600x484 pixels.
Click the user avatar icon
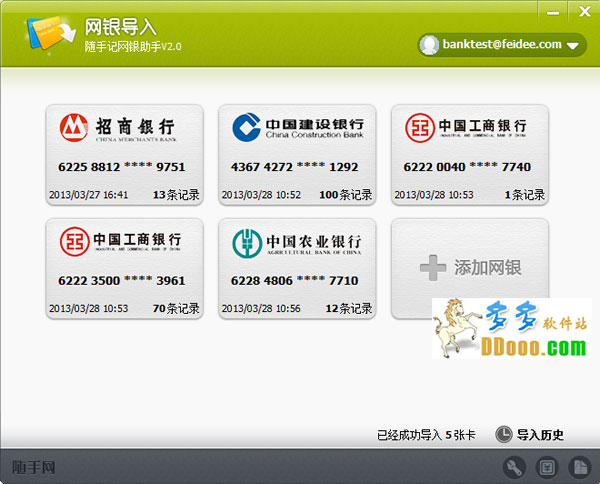[429, 45]
